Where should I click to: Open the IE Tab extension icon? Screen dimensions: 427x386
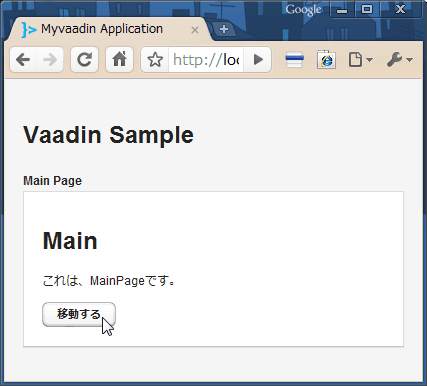coord(326,60)
